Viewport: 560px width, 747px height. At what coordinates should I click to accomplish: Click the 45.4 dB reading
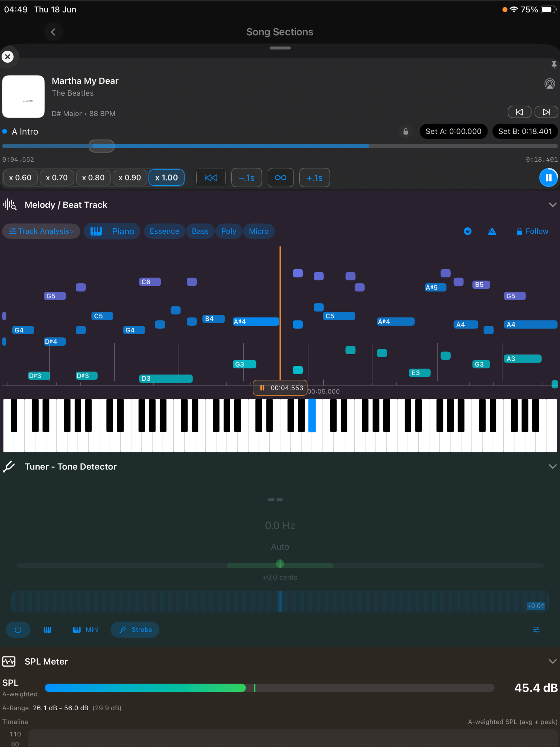coord(536,688)
